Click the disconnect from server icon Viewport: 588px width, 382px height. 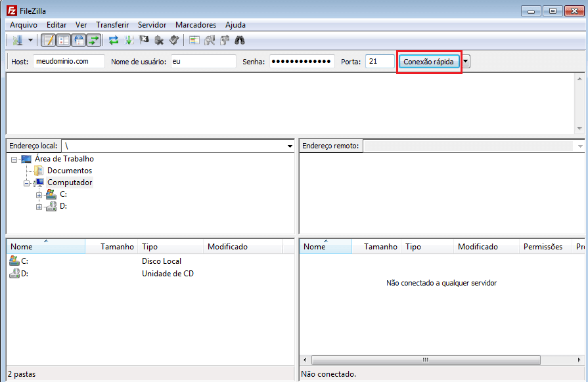(159, 40)
